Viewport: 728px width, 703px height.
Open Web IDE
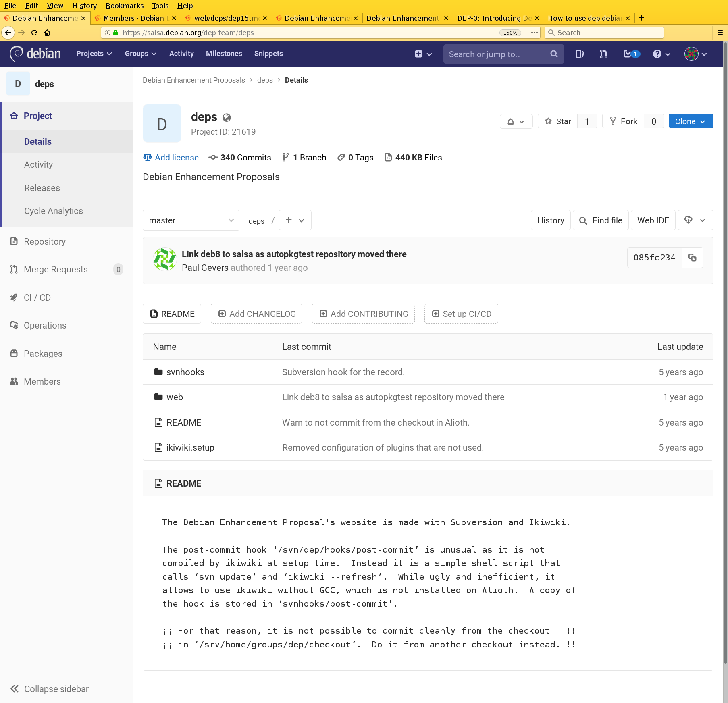tap(653, 220)
